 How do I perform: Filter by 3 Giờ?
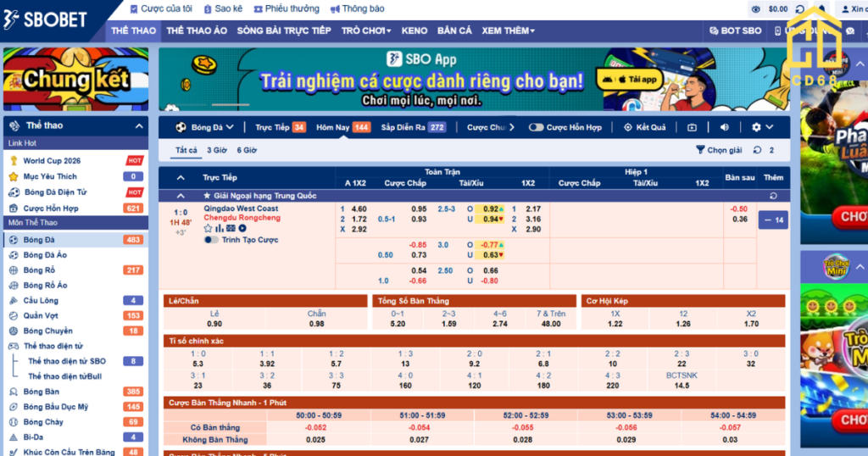(217, 150)
